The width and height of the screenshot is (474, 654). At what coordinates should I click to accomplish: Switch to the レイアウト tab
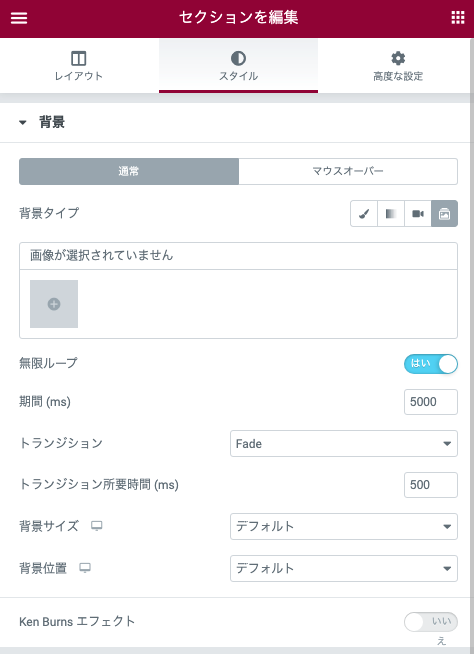tap(79, 65)
